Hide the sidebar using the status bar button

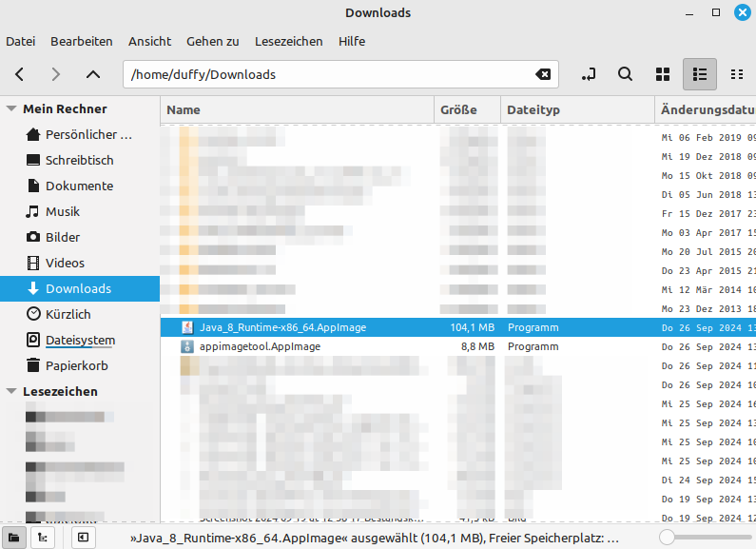click(x=83, y=538)
